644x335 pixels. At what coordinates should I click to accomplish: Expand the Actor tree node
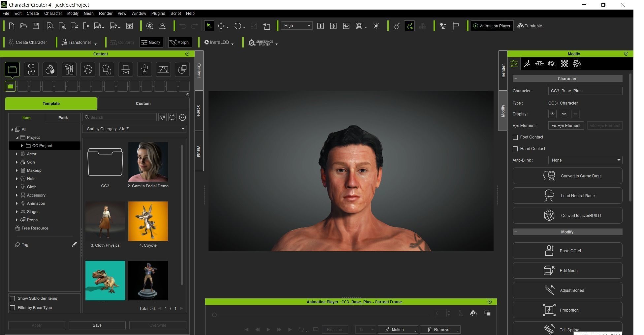pyautogui.click(x=17, y=154)
